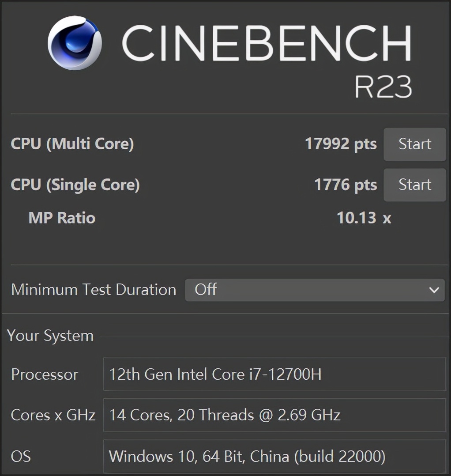451x476 pixels.
Task: Click the Cores x GHz value field
Action: 274,415
